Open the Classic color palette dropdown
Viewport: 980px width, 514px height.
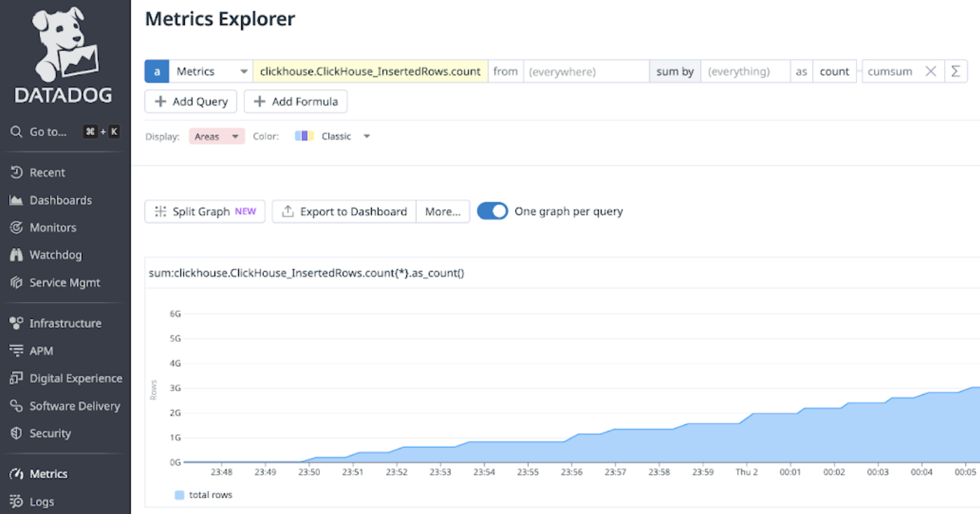[335, 136]
